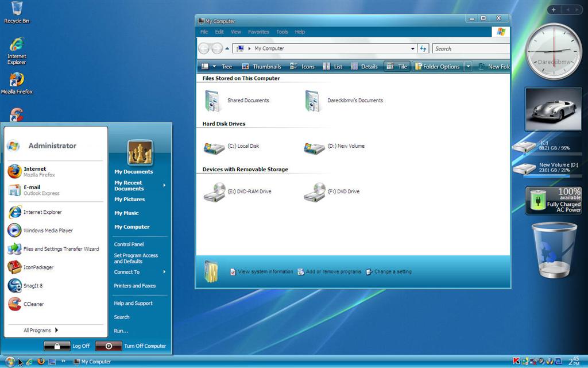Click View system information link

(x=261, y=271)
